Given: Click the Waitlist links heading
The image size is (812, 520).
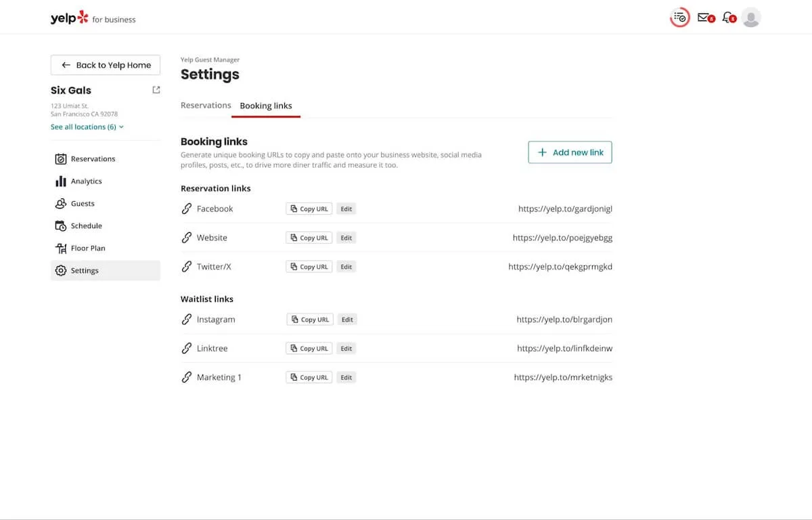Looking at the screenshot, I should [207, 299].
